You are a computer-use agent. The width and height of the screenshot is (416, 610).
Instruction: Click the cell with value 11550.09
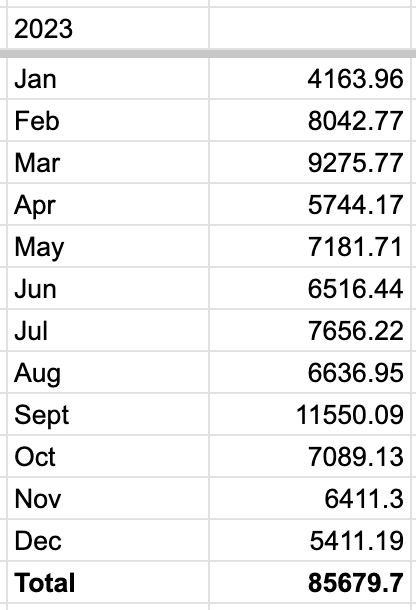310,415
